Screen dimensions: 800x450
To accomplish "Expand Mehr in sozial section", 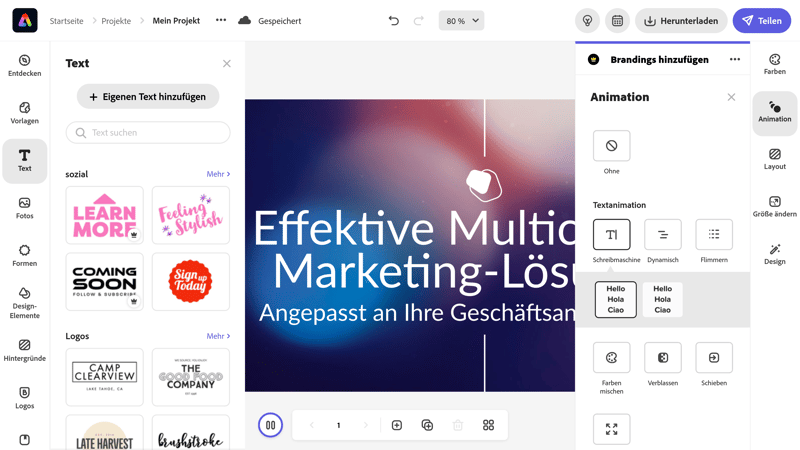I will (218, 174).
